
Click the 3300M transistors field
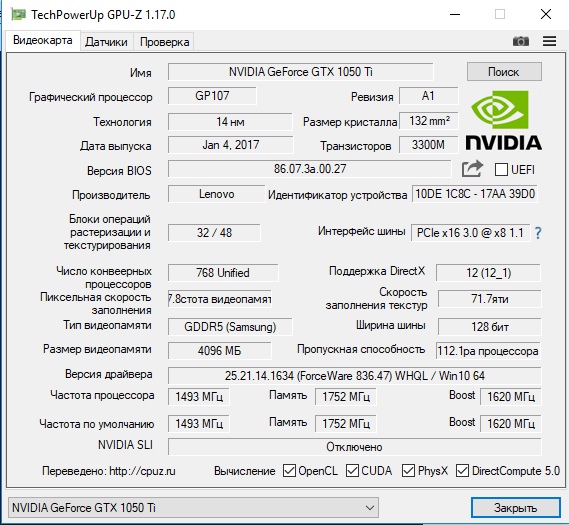click(x=428, y=145)
